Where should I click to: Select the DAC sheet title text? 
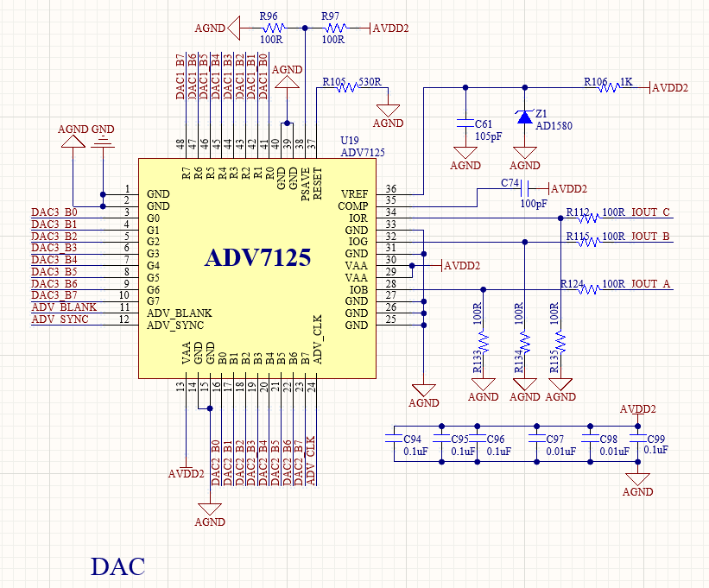coord(117,566)
